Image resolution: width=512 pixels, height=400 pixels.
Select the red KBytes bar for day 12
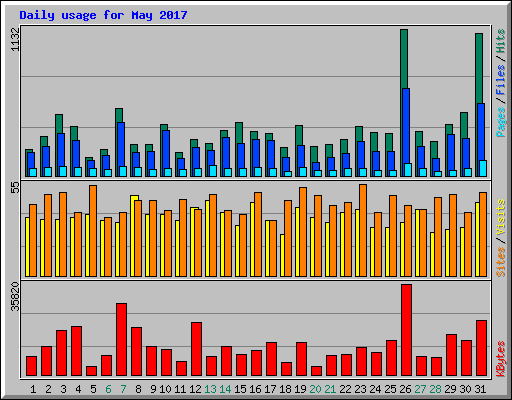click(x=196, y=349)
